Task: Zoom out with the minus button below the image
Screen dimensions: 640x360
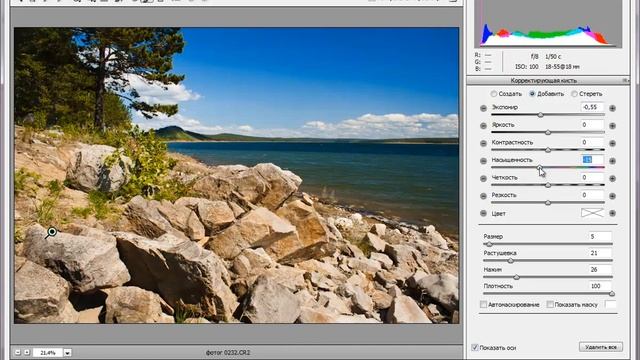Action: pos(18,352)
